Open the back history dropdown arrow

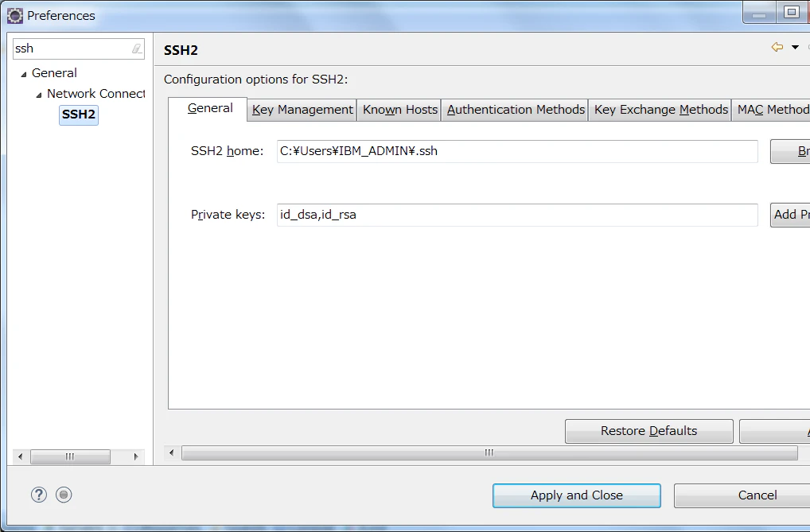point(795,48)
